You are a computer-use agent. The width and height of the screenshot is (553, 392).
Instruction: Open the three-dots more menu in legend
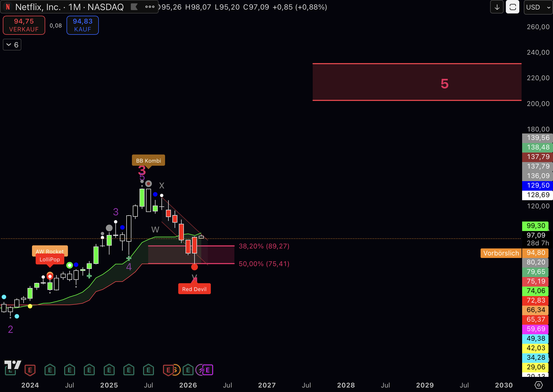click(150, 7)
